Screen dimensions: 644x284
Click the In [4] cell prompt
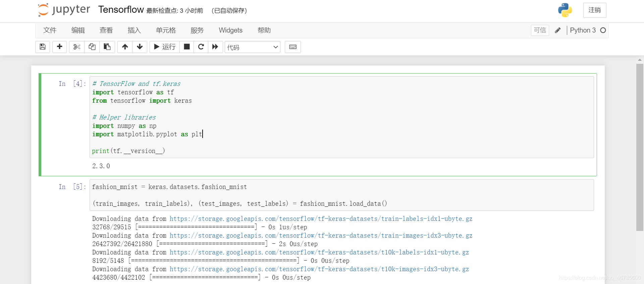pyautogui.click(x=72, y=84)
